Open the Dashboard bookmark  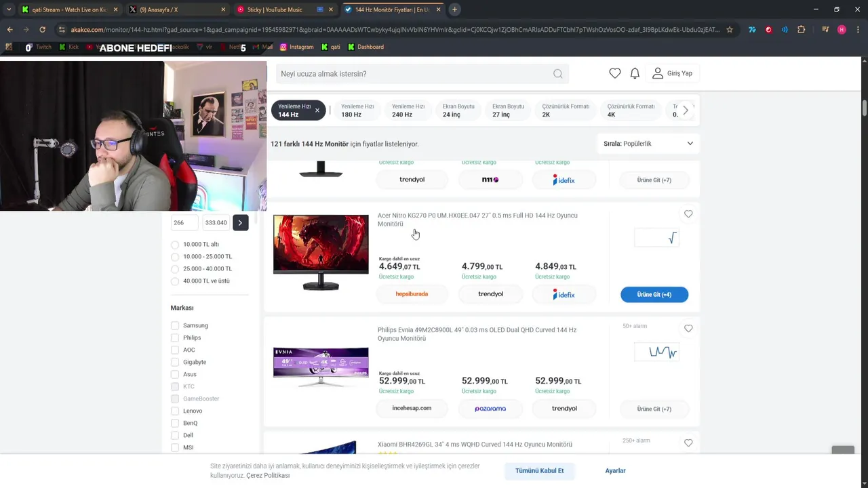coord(366,47)
